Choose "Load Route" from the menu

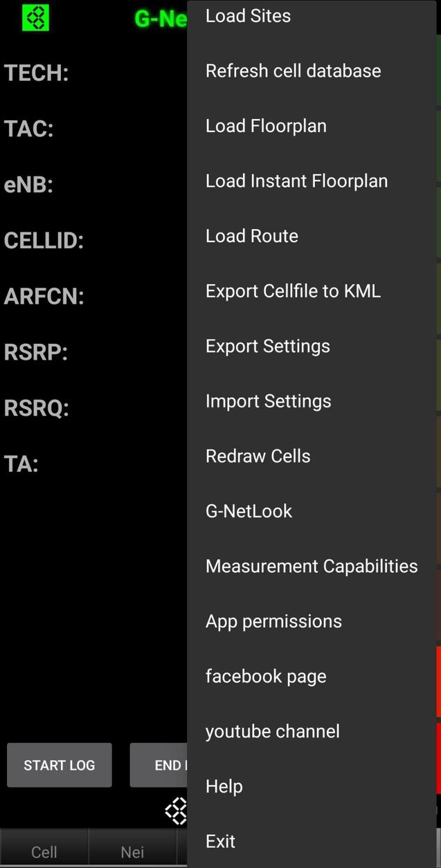click(251, 235)
